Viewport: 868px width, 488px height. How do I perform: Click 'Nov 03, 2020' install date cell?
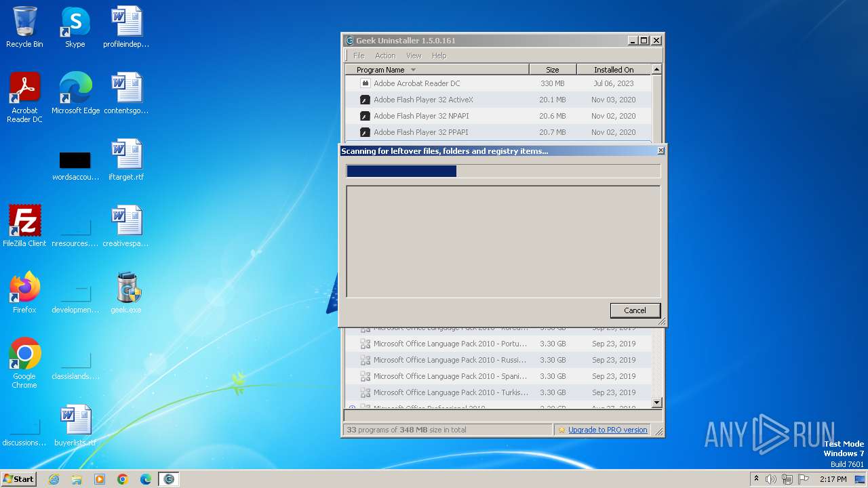click(613, 100)
